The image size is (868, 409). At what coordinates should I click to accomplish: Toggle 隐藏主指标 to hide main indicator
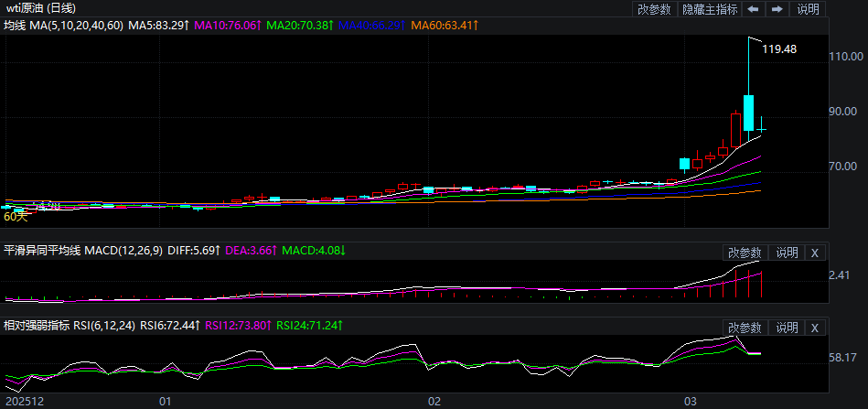click(710, 9)
